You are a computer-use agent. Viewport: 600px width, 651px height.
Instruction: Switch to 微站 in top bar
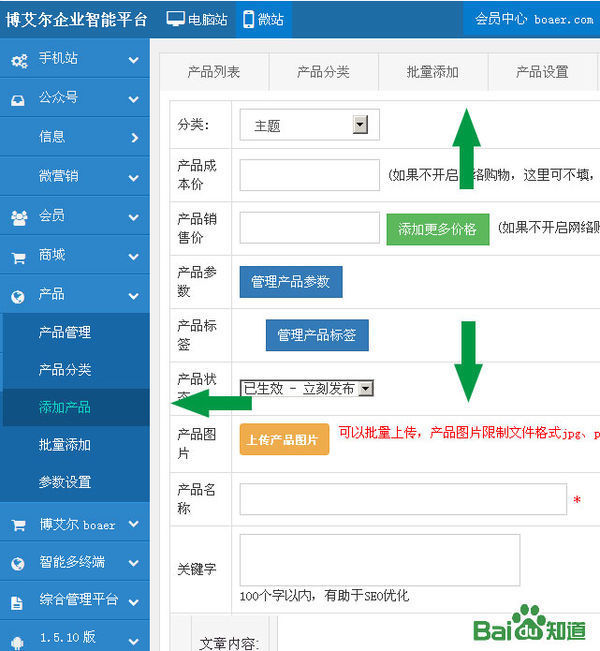click(x=264, y=19)
